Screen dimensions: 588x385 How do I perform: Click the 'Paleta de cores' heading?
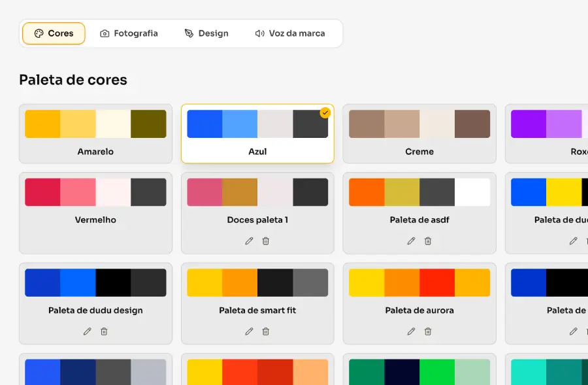[x=73, y=80]
